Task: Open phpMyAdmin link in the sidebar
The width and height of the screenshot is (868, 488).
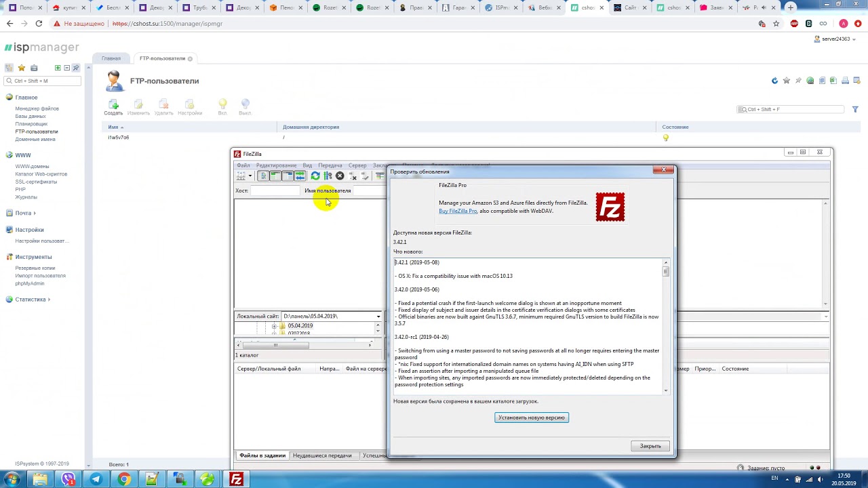Action: click(30, 283)
